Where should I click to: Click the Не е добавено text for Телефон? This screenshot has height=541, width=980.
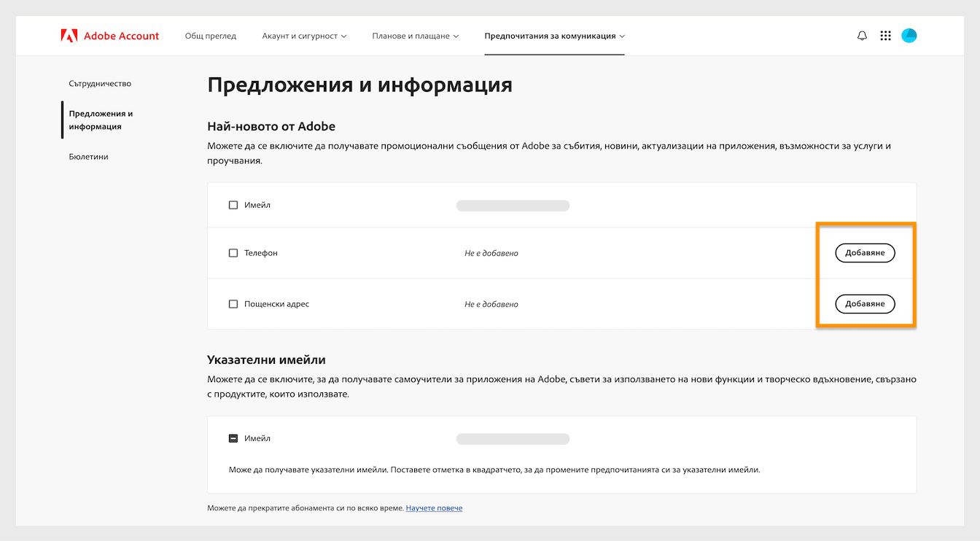click(x=491, y=254)
